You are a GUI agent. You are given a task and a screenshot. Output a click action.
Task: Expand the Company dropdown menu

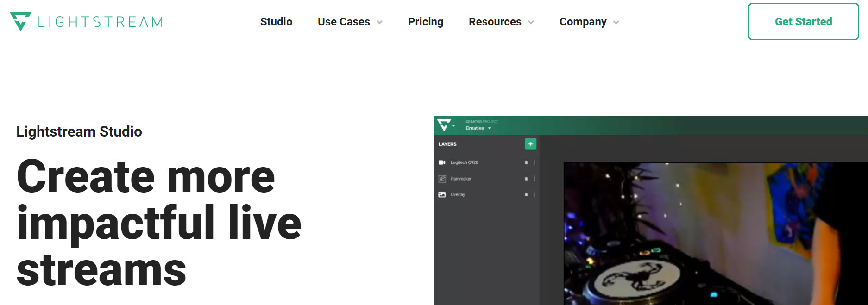point(589,22)
